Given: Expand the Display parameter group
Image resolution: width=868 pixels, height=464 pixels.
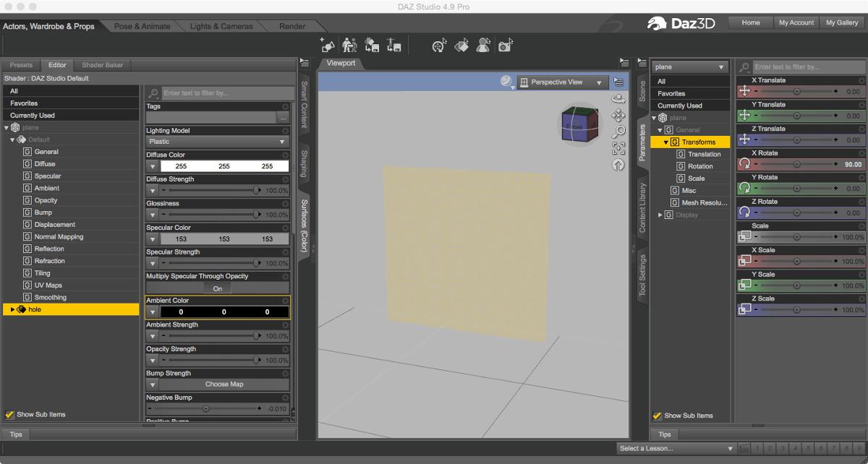Looking at the screenshot, I should pyautogui.click(x=660, y=215).
